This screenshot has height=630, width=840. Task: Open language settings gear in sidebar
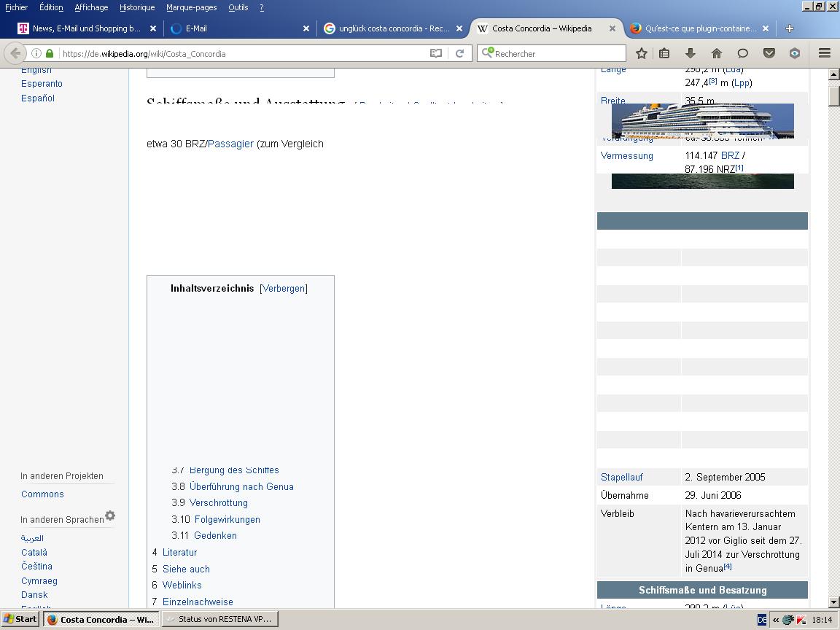coord(110,516)
